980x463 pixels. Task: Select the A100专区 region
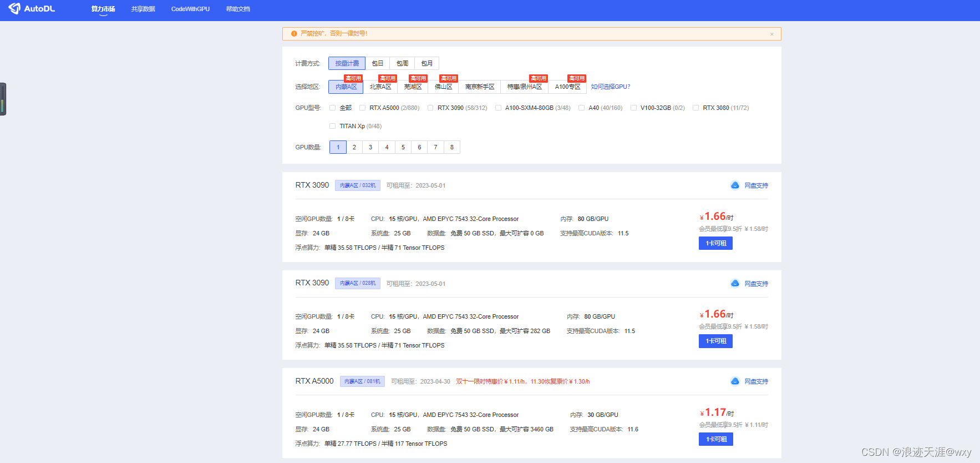click(567, 87)
